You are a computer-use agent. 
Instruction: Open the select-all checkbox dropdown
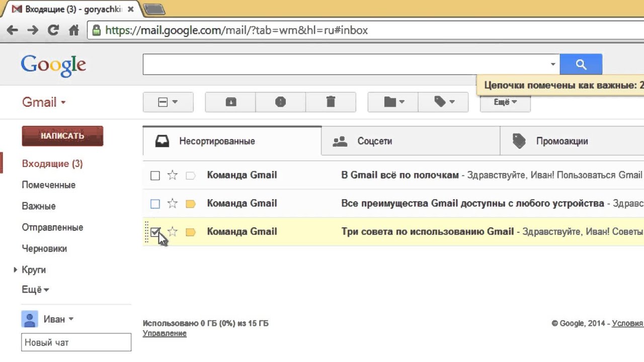[x=168, y=102]
